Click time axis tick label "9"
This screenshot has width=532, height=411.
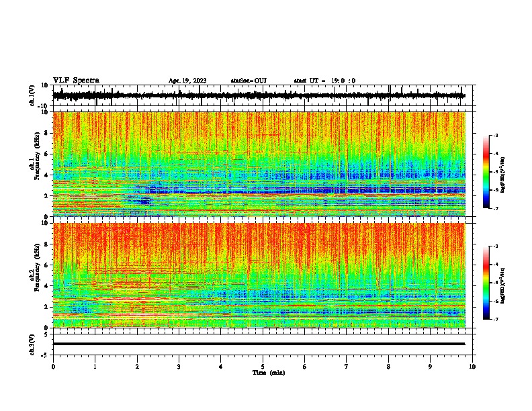pos(430,367)
